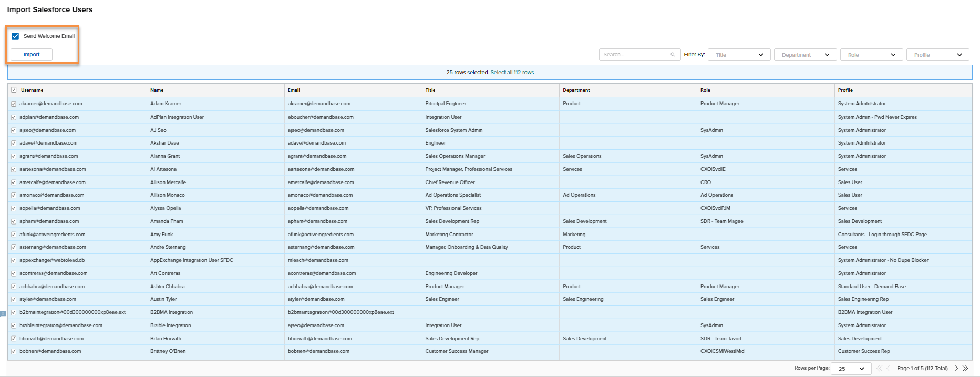This screenshot has height=377, width=980.
Task: Click the Email column header
Action: 294,90
